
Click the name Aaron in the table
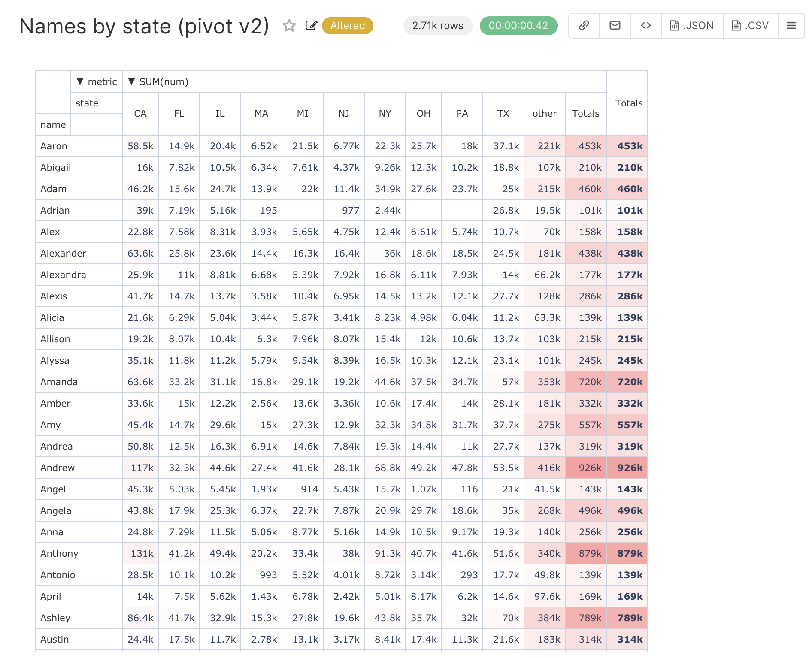point(54,146)
